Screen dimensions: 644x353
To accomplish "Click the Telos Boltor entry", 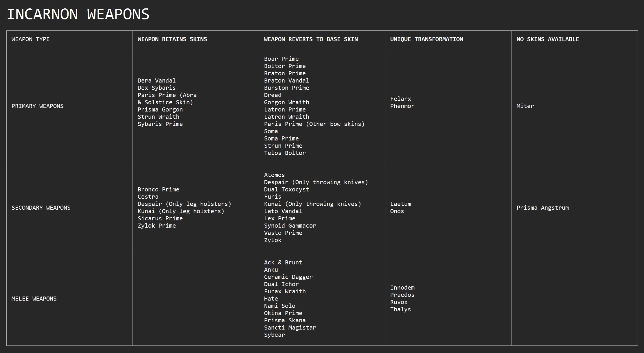I will point(285,153).
